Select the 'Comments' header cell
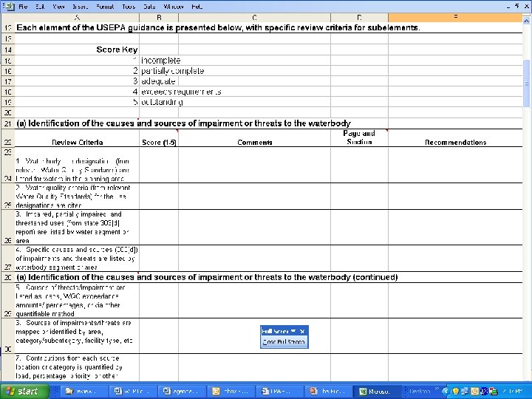The width and height of the screenshot is (532, 399). [254, 138]
